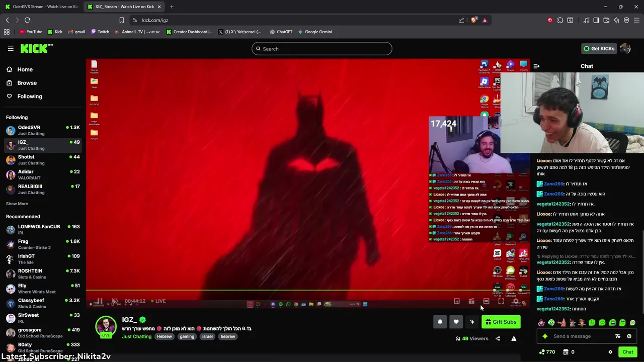Toggle notifications bell for IGZ_
This screenshot has width=644, height=362.
pos(440,322)
